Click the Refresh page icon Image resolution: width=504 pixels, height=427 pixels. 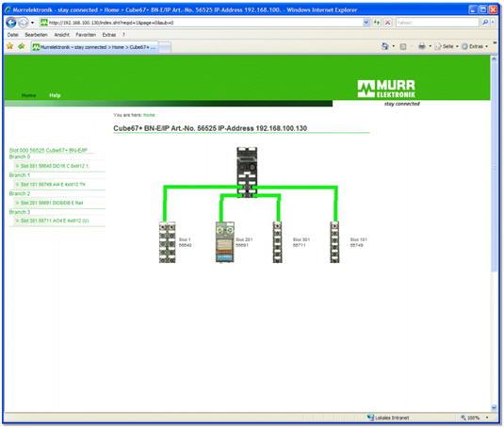377,23
